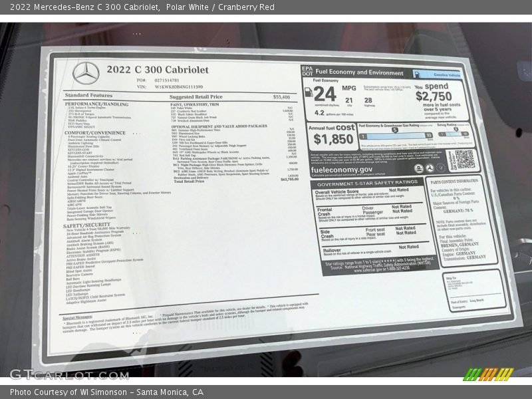The height and width of the screenshot is (399, 532).
Task: Click the COMFORT/CONVENIENCE section heading
Action: [95, 132]
